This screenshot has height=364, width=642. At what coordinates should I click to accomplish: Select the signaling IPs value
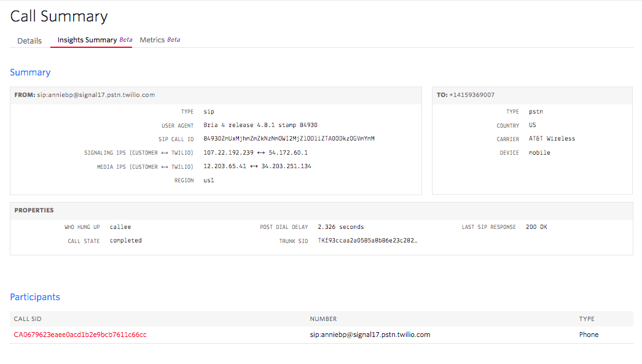pos(256,153)
